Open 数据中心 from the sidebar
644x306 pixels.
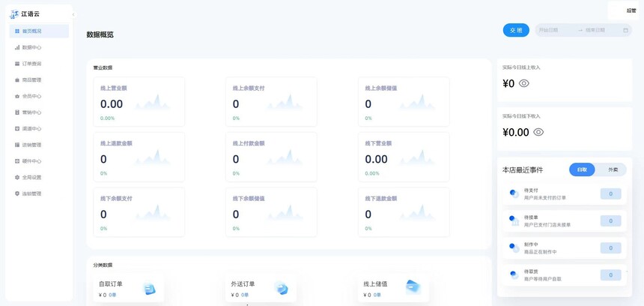tap(31, 47)
